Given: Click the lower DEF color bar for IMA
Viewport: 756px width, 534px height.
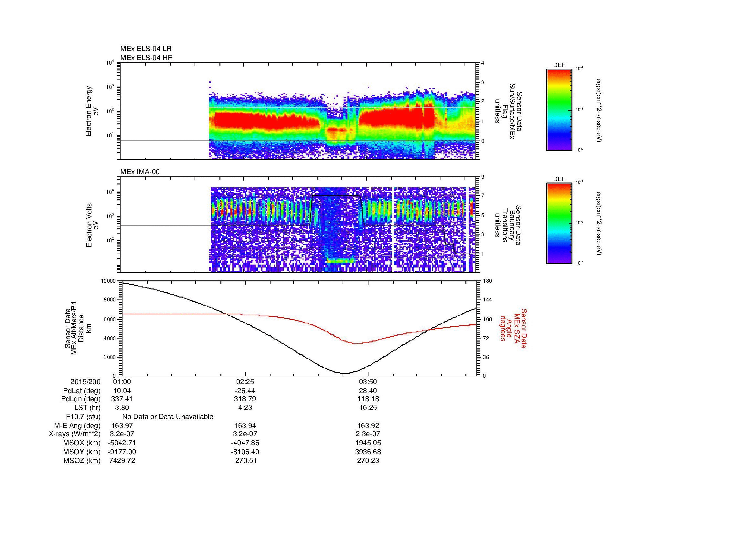Looking at the screenshot, I should point(559,224).
